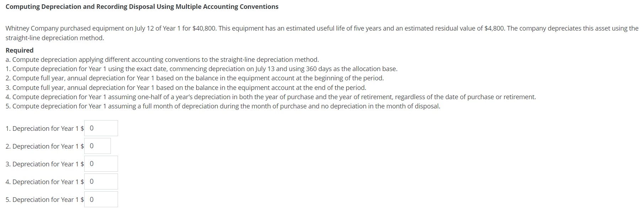
Task: Click the Required section heading
Action: click(x=19, y=50)
